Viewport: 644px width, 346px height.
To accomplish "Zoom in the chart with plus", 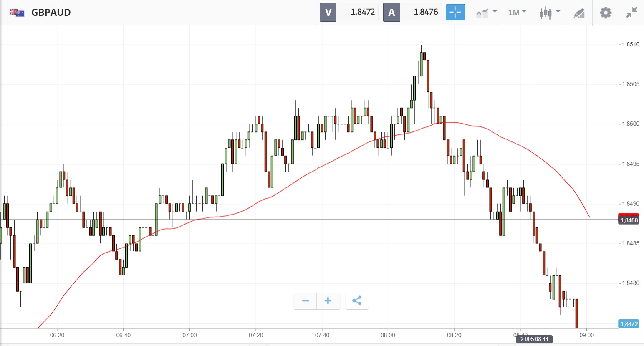I will (328, 301).
